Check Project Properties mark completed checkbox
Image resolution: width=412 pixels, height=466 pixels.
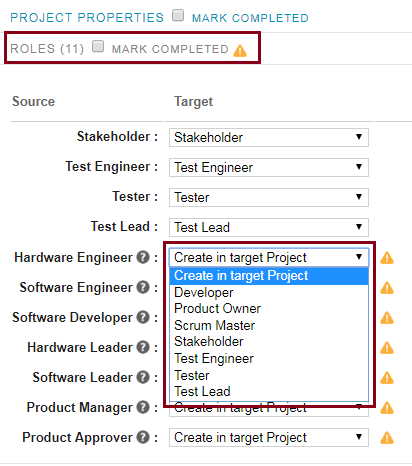[x=178, y=15]
